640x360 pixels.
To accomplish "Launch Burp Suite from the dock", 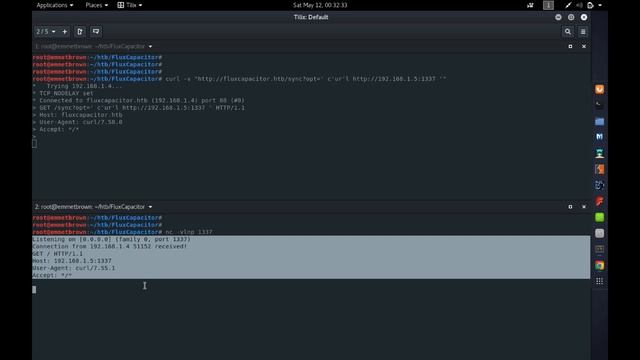I will pos(599,169).
